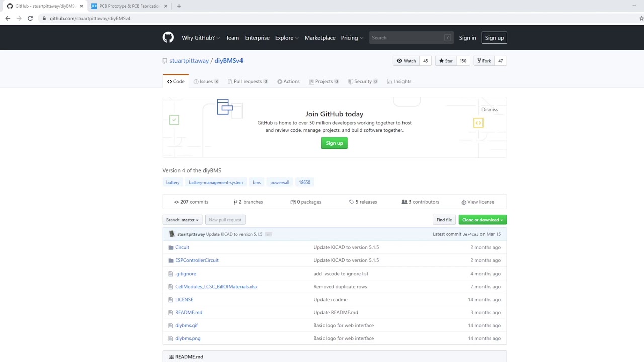
Task: Open the watchers count 45
Action: click(x=426, y=61)
